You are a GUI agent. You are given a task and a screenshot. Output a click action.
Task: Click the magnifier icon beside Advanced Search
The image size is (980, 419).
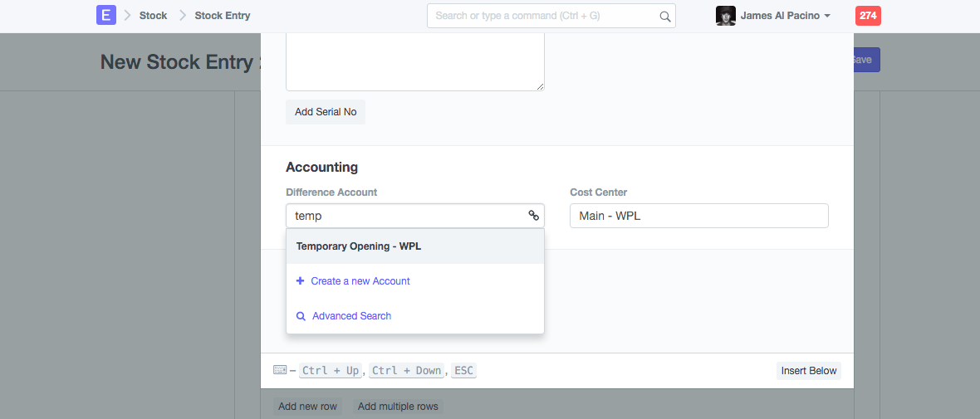(x=301, y=316)
